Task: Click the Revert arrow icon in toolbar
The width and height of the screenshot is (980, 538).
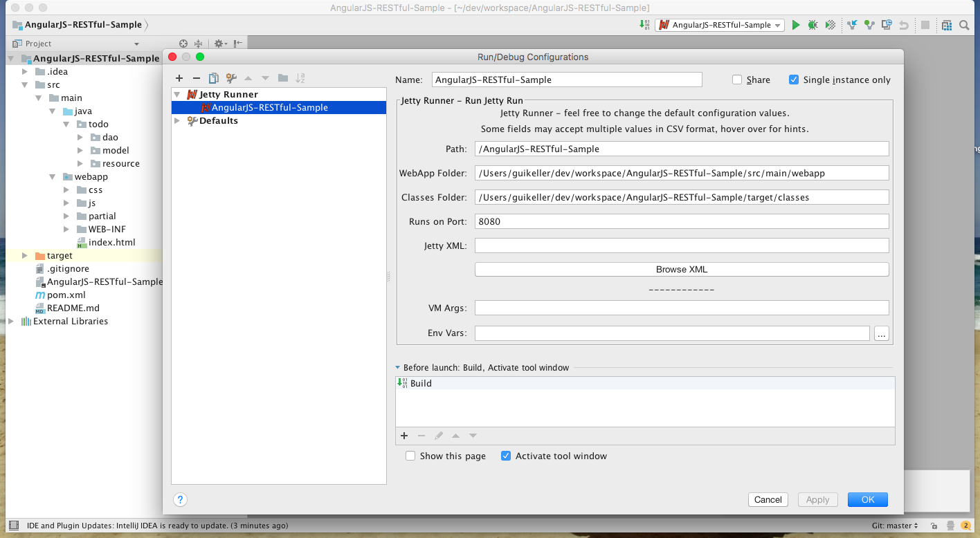Action: click(903, 25)
